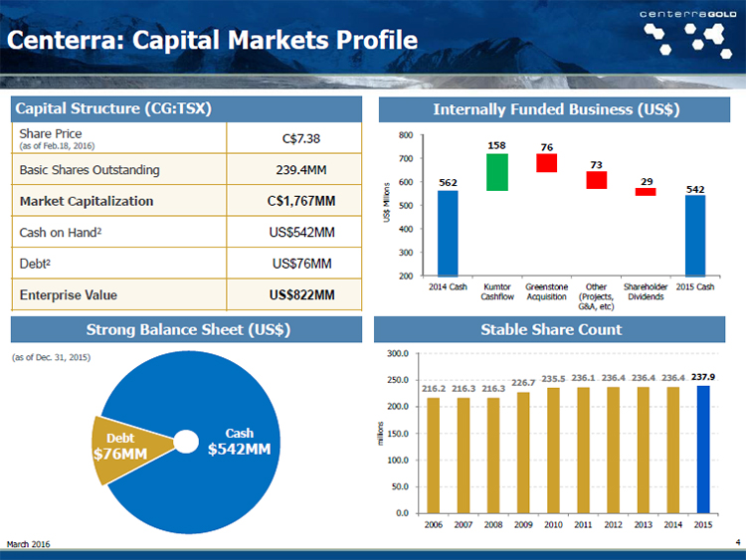Select the '(as of Dec. 31, 2015)' note
This screenshot has width=746, height=560.
coord(51,357)
